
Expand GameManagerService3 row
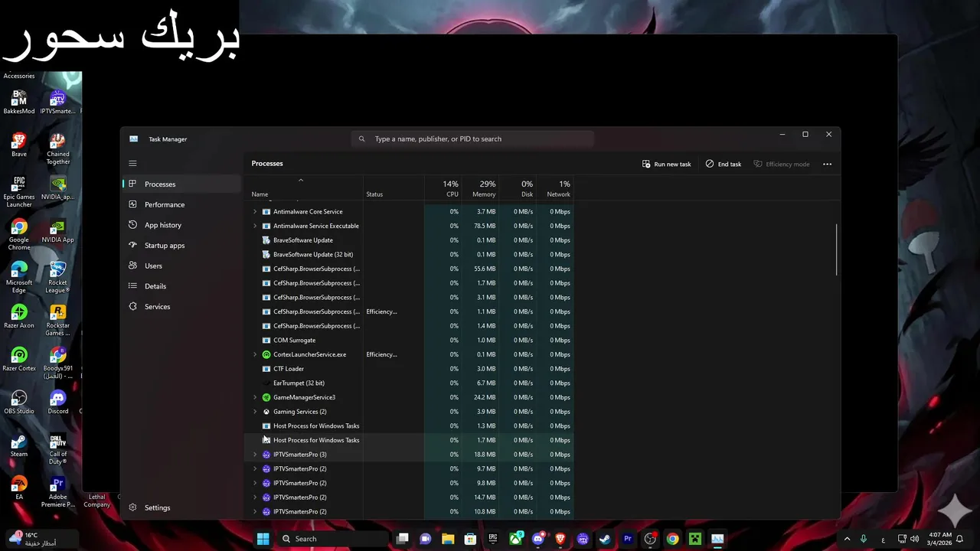(255, 397)
